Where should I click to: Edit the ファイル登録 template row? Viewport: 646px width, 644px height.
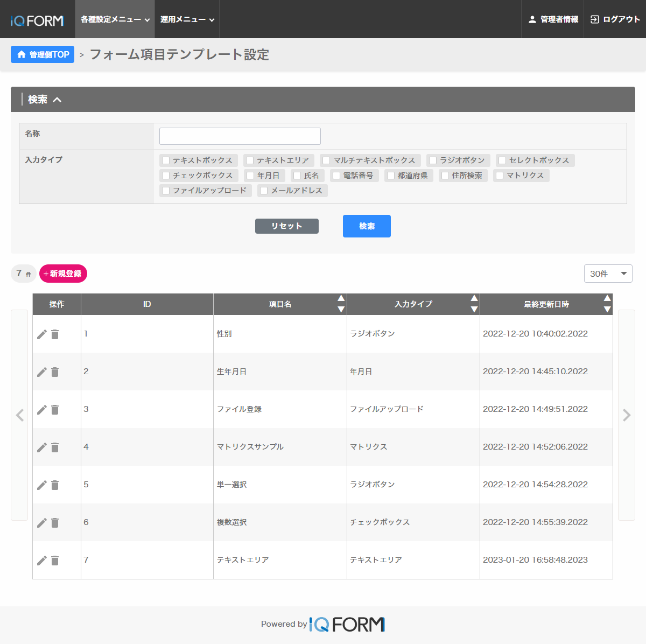pos(41,410)
